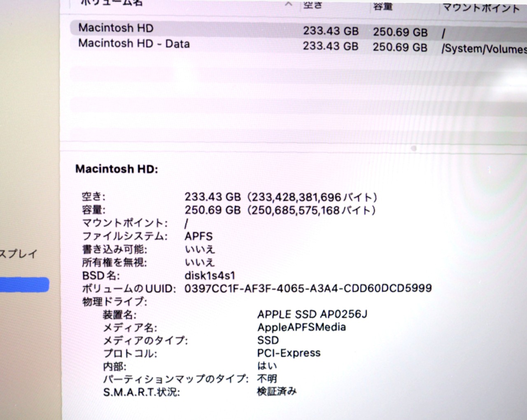This screenshot has height=420, width=527.
Task: Open the ディスプレイ sidebar item
Action: [19, 254]
